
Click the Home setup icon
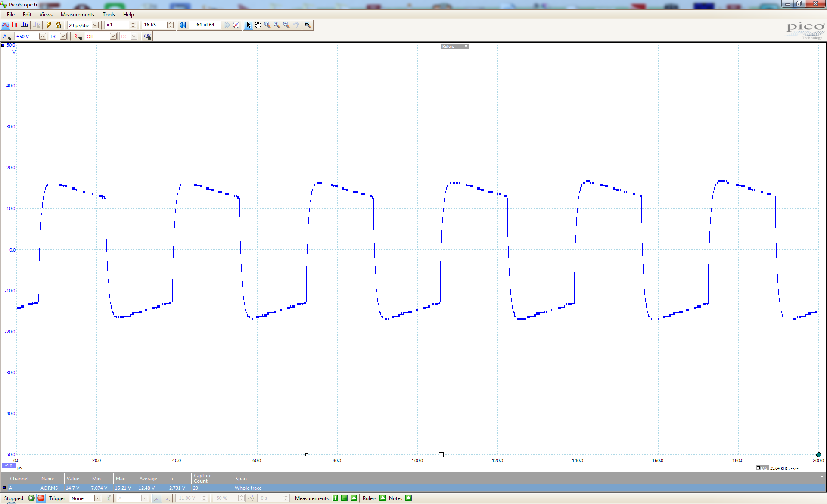pos(58,25)
